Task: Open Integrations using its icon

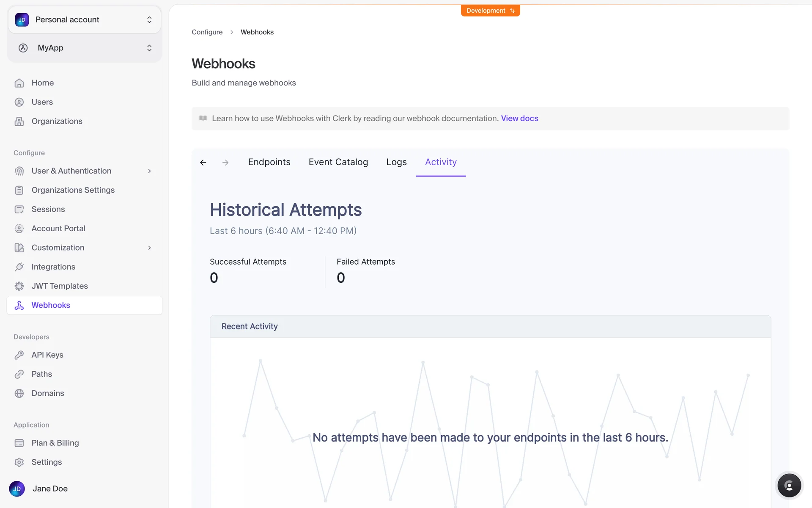Action: pyautogui.click(x=19, y=267)
